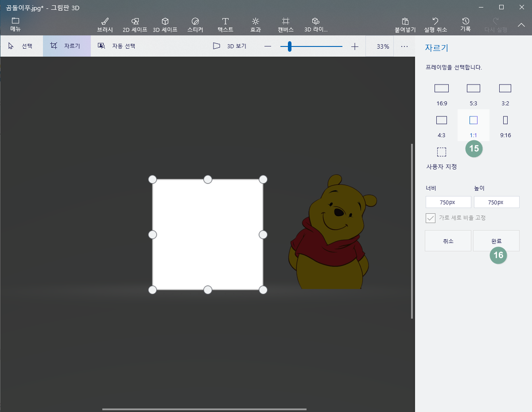The height and width of the screenshot is (412, 532).
Task: Choose the 16:9 framing preset
Action: [x=442, y=93]
